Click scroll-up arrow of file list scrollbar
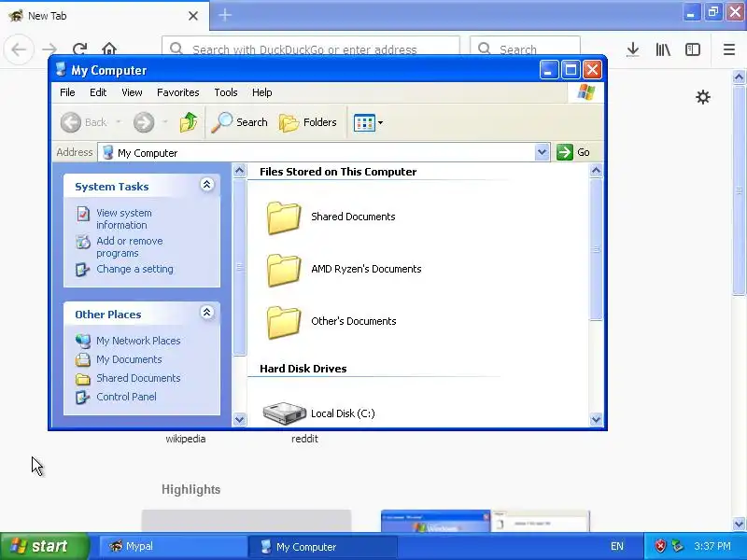This screenshot has height=560, width=747. point(596,170)
